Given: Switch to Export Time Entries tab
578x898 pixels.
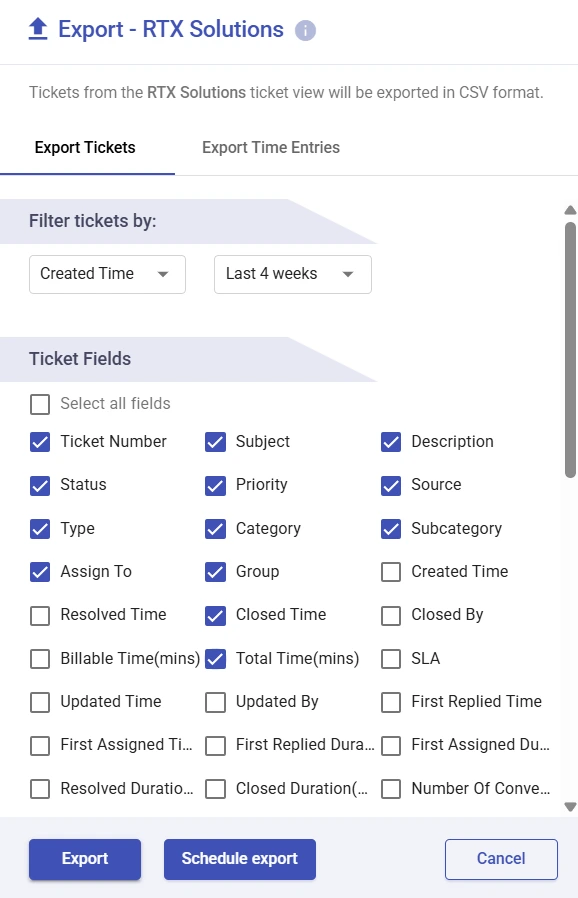Looking at the screenshot, I should (271, 148).
